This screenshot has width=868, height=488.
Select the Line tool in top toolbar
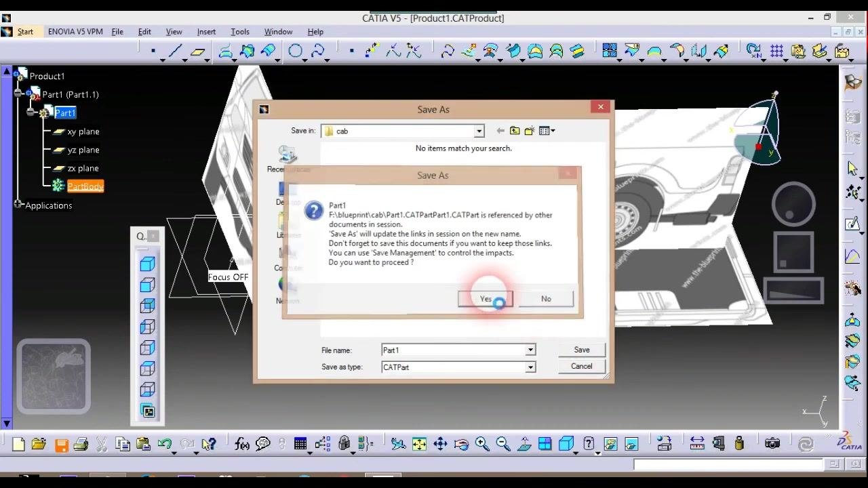coord(175,52)
